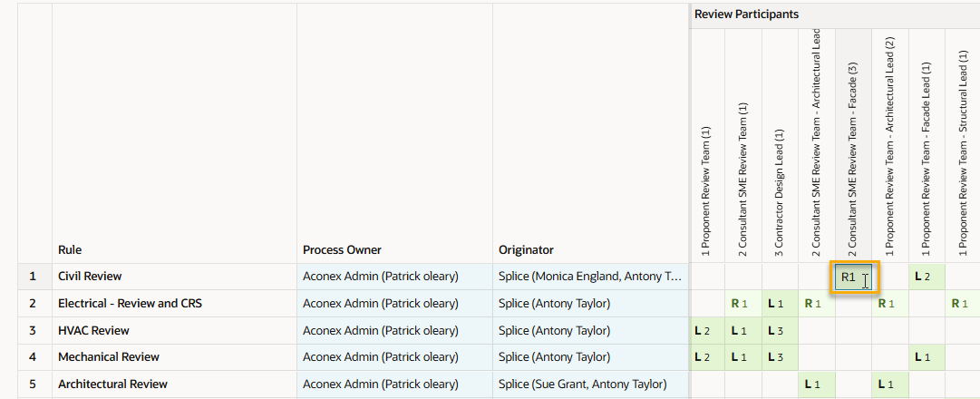Screen dimensions: 980x399
Task: Click Contractor Design Lead L 1 in Electrical row
Action: pos(779,304)
